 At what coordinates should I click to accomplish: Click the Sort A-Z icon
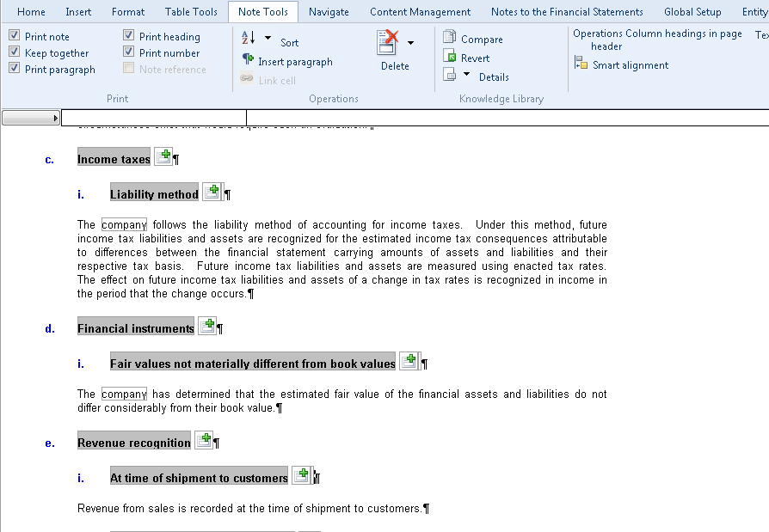point(249,37)
